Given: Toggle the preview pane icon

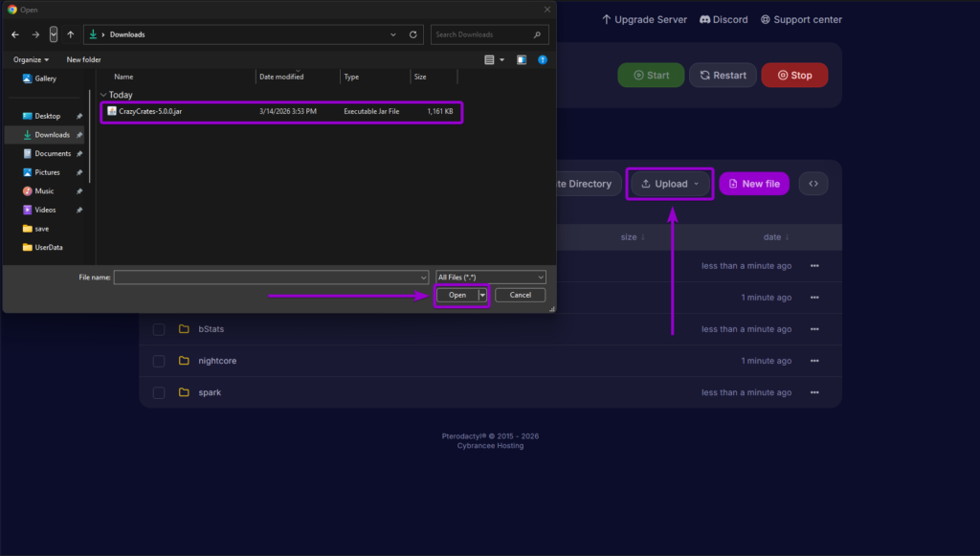Looking at the screenshot, I should click(520, 58).
